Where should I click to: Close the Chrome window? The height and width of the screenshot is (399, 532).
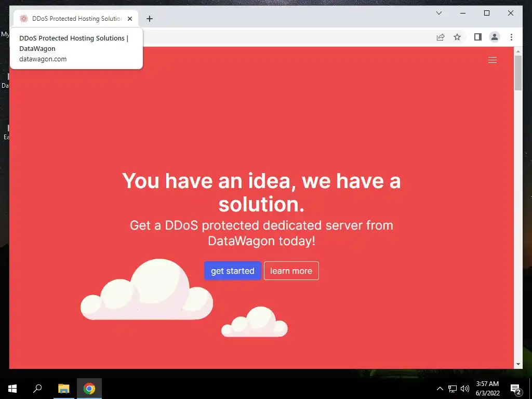coord(510,13)
